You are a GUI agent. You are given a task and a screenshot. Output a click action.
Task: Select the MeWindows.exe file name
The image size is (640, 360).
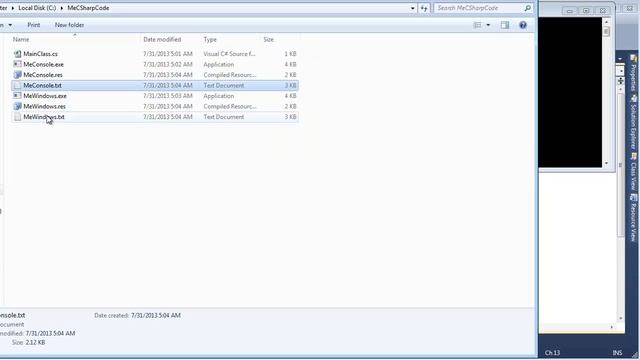point(45,96)
